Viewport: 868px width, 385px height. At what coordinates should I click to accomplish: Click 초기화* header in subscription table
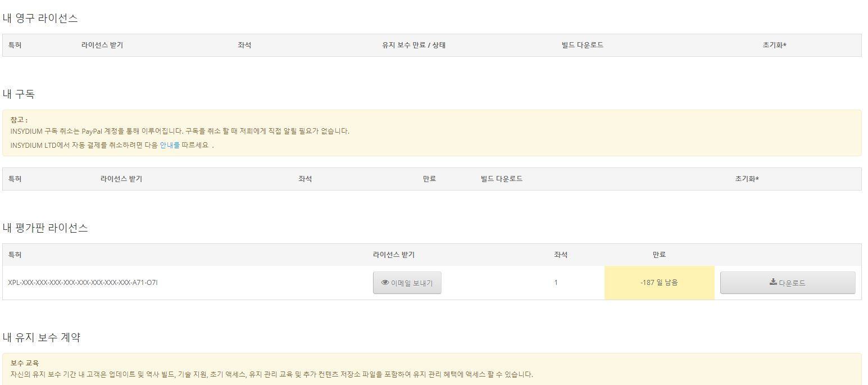point(747,179)
